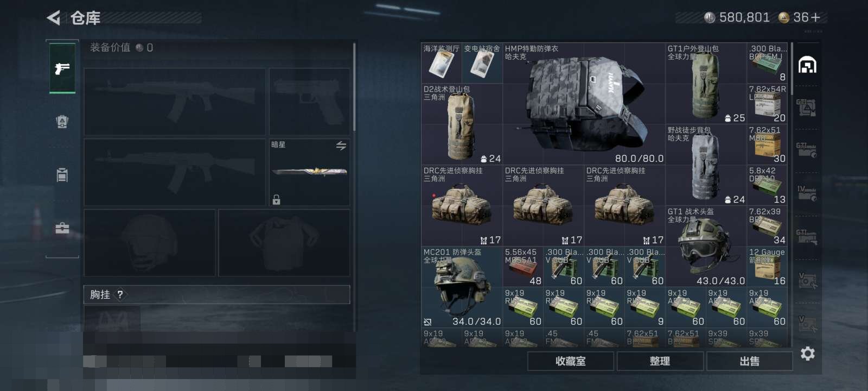Open the chest rig tab in the left sidebar
The height and width of the screenshot is (391, 868).
coord(62,174)
